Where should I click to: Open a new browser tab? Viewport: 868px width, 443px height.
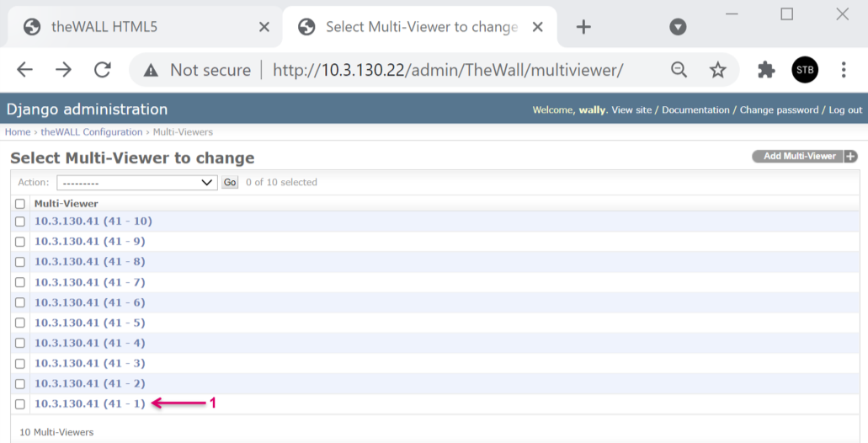(x=583, y=27)
